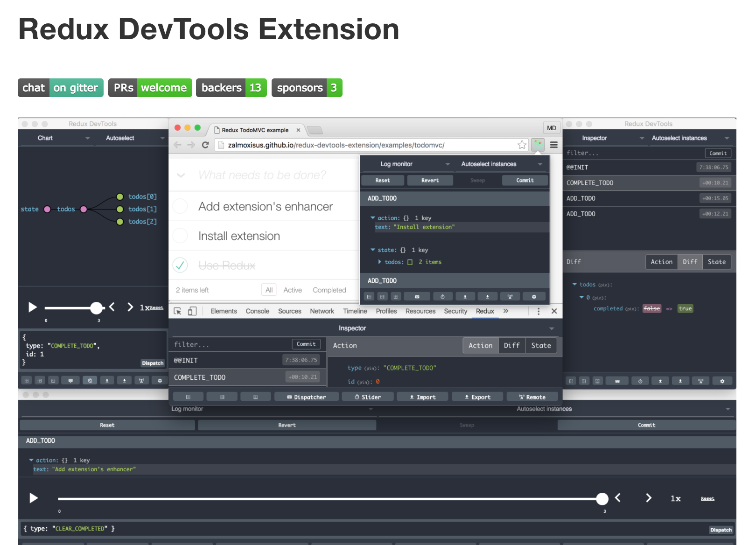Play the bottom window slider monitor

coord(33,498)
